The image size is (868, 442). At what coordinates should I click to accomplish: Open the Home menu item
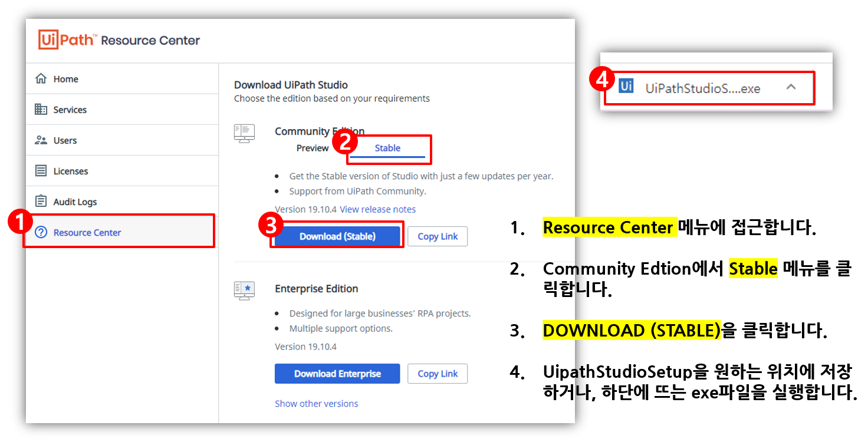122,79
